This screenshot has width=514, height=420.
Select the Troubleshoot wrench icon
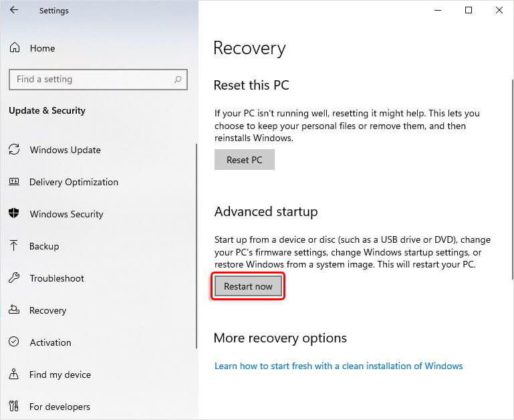(x=14, y=278)
